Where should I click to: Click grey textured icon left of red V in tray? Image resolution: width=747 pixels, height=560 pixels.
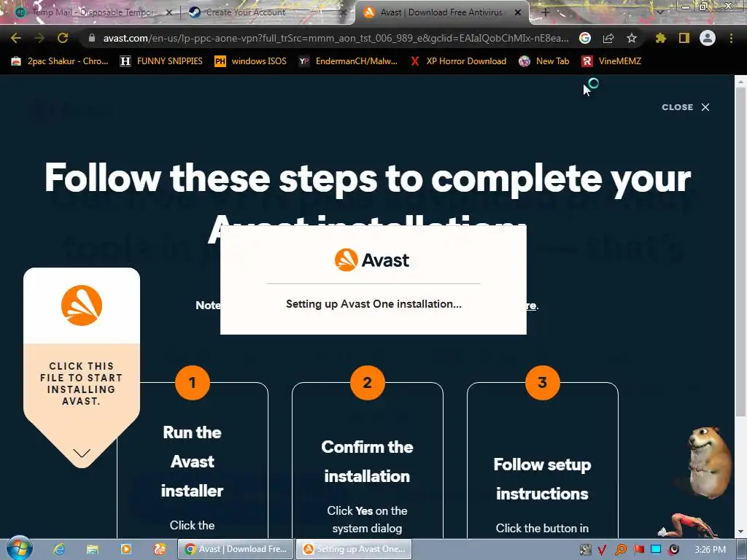click(x=585, y=550)
